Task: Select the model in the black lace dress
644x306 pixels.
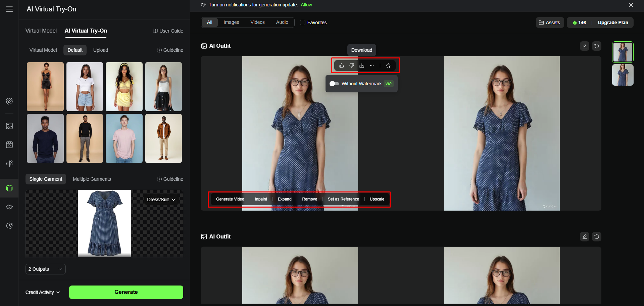Action: [45, 87]
